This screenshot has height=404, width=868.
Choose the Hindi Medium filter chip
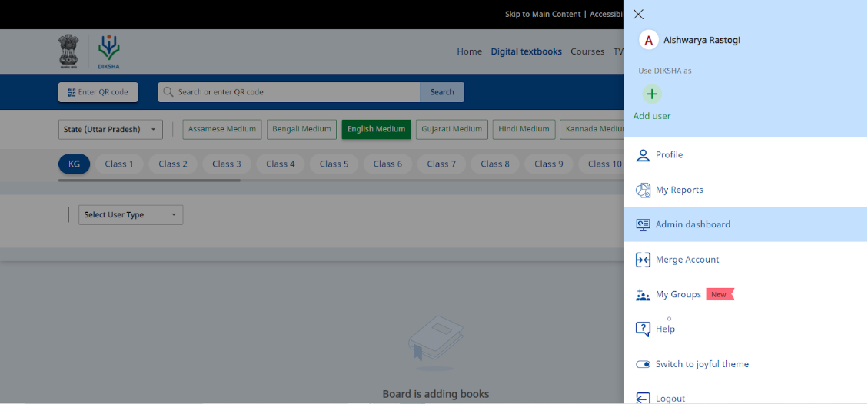point(523,129)
